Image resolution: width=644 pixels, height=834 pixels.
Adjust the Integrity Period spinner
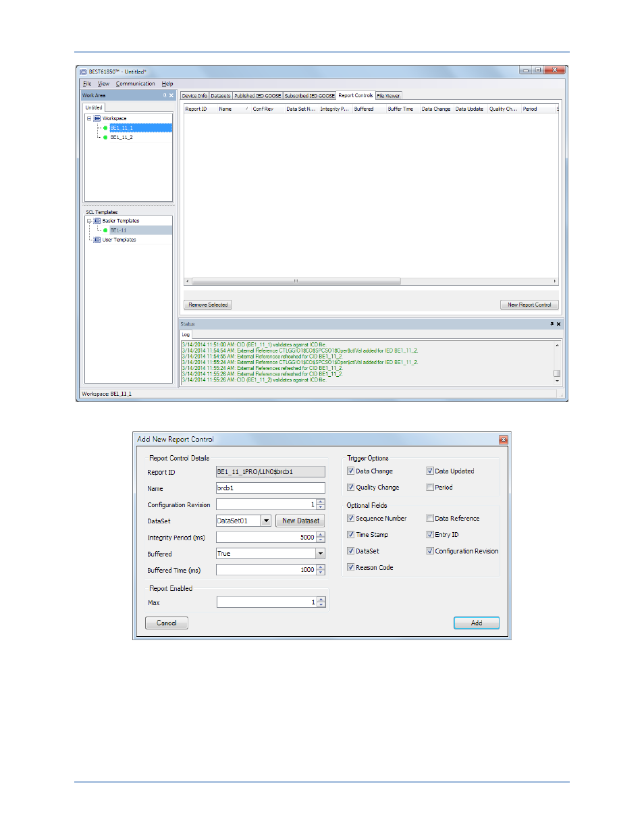[x=321, y=537]
